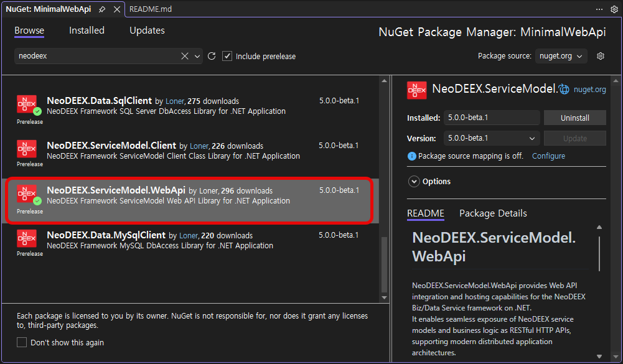
Task: Close the NuGet: MinimalWebApi tab
Action: coord(117,9)
